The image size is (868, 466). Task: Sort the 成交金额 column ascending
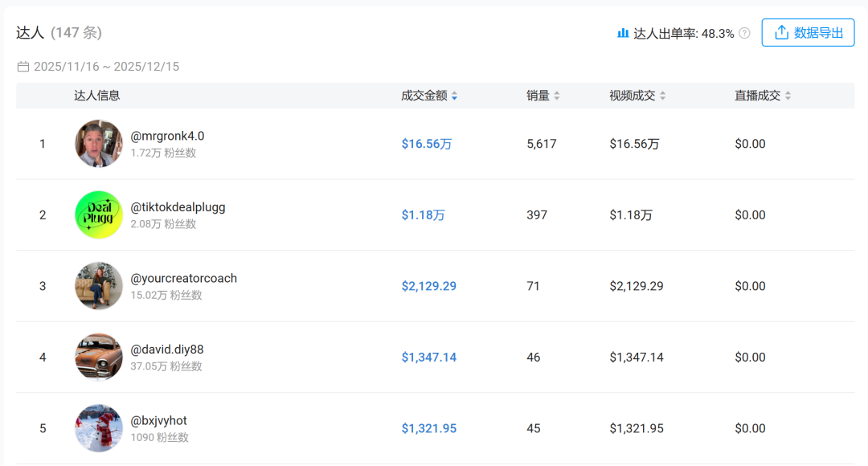pos(455,92)
